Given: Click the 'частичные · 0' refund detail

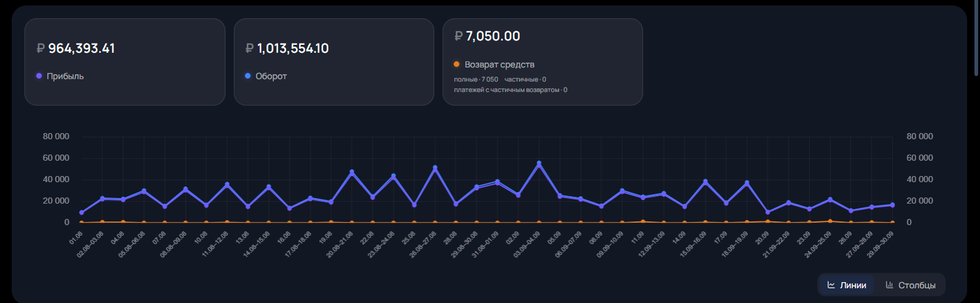Looking at the screenshot, I should [x=525, y=80].
